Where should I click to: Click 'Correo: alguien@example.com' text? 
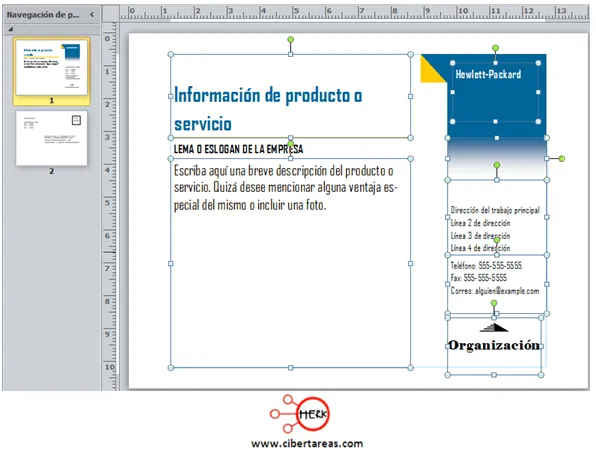click(495, 291)
